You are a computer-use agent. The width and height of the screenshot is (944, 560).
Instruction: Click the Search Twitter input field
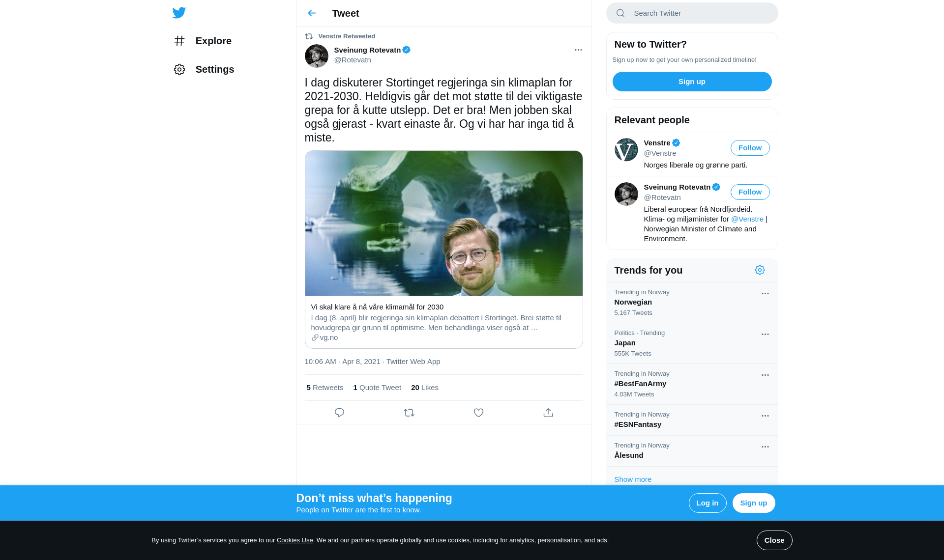coord(692,13)
